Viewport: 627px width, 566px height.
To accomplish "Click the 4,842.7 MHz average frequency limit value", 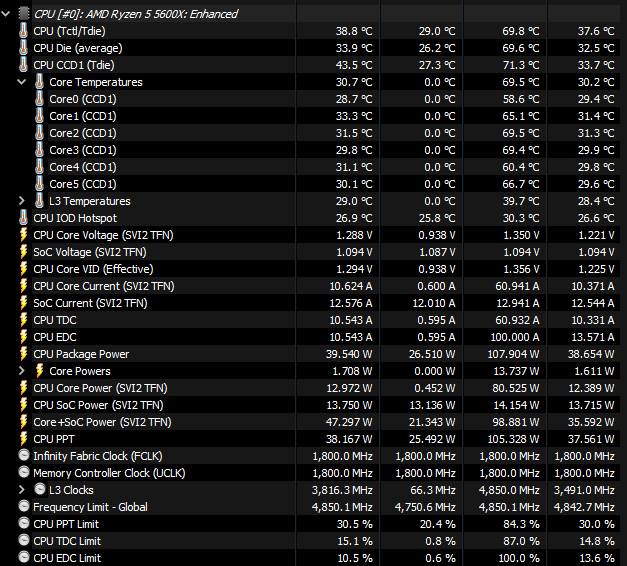I will [x=584, y=507].
